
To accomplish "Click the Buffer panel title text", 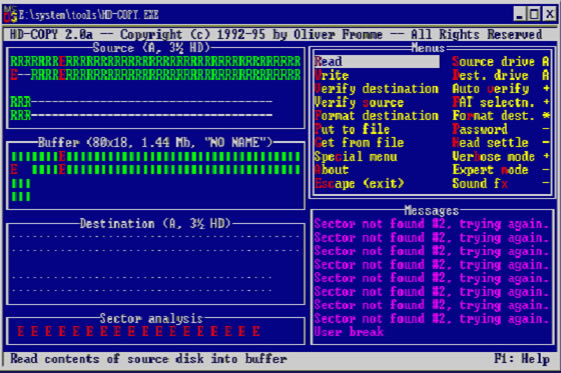I will click(x=155, y=143).
